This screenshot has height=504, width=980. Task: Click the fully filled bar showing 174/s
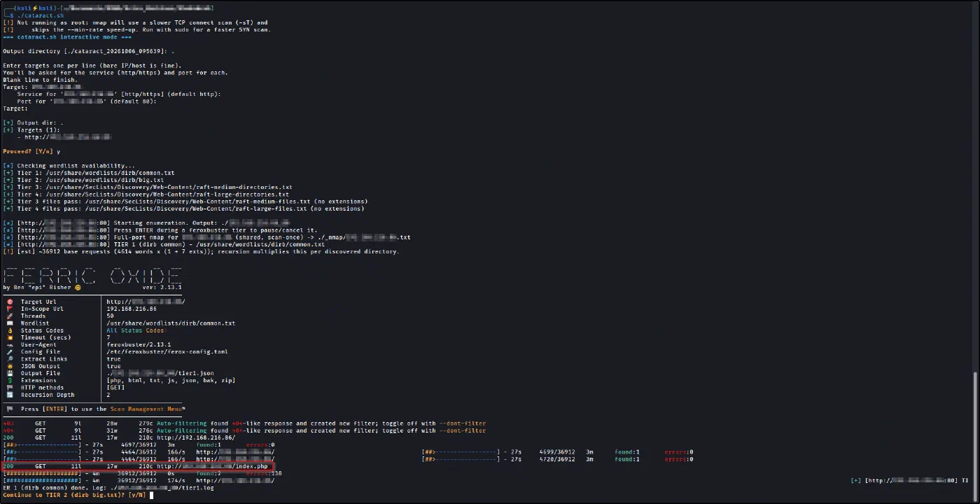tap(42, 481)
